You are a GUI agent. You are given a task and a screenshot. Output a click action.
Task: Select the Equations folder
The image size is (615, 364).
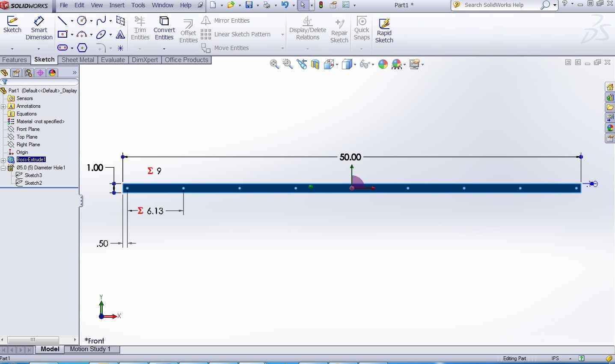pyautogui.click(x=27, y=114)
